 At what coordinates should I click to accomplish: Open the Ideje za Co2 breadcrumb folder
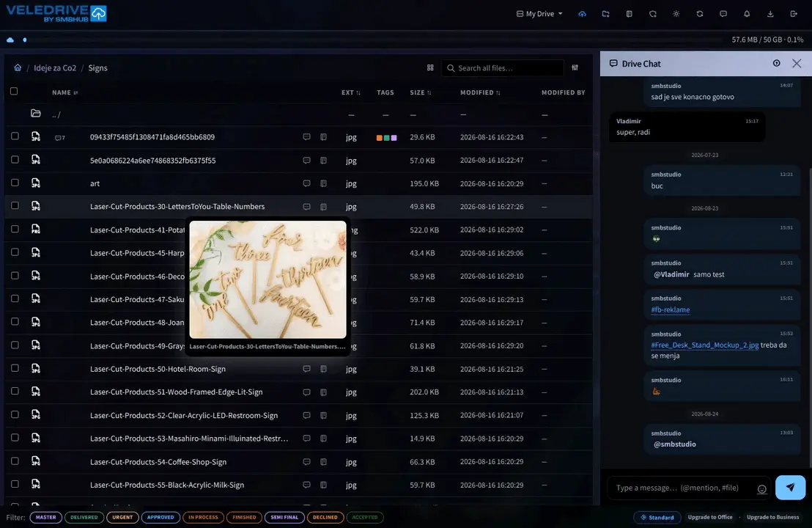(55, 68)
